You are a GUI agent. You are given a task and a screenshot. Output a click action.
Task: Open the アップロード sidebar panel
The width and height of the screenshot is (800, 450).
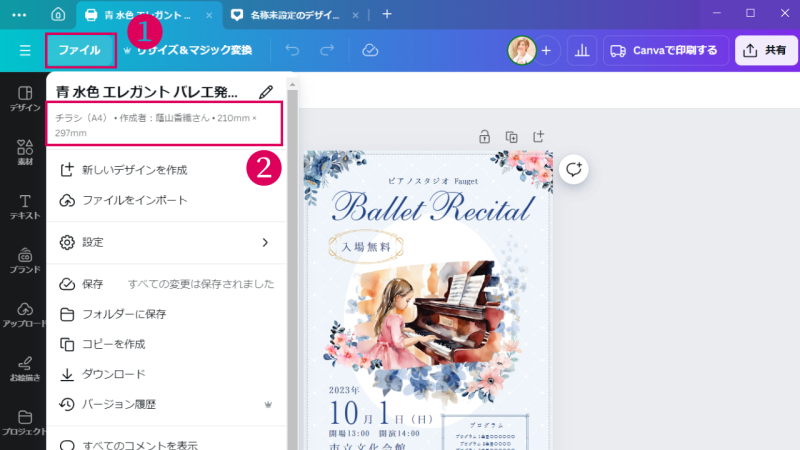coord(24,315)
